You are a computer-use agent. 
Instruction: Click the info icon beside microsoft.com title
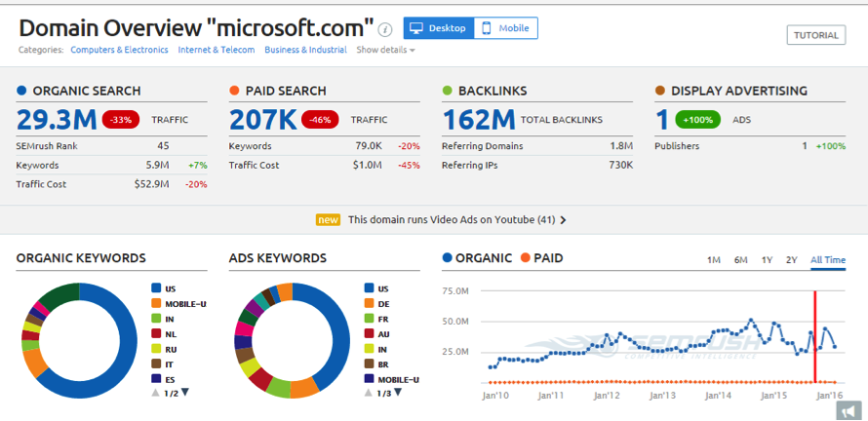[384, 29]
